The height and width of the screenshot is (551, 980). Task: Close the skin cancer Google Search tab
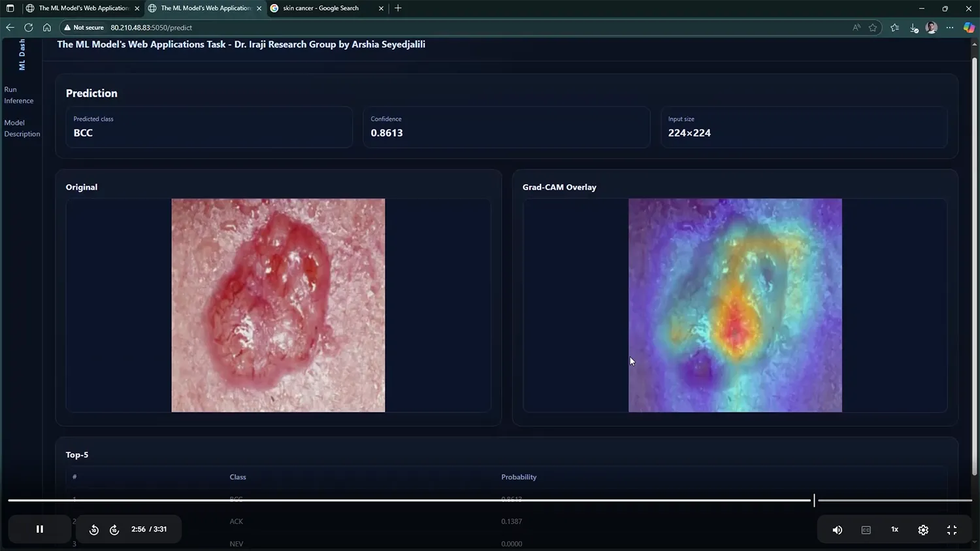[x=381, y=8]
